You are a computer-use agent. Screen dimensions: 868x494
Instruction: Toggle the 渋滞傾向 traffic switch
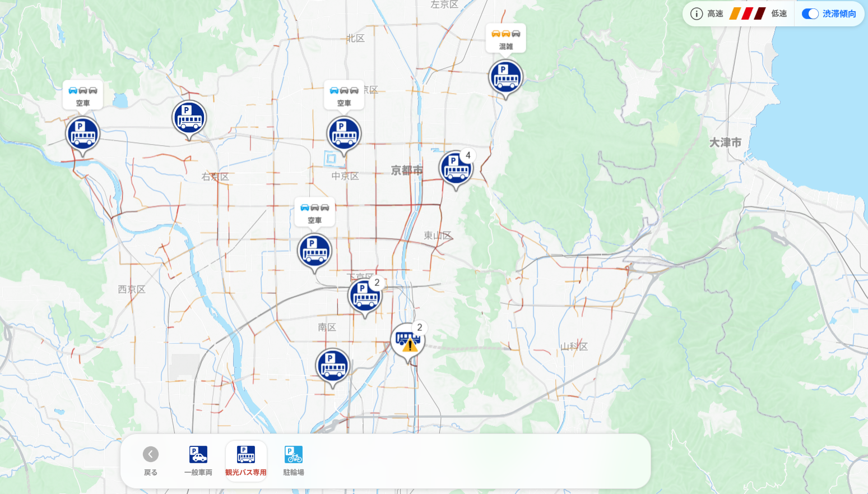click(810, 14)
